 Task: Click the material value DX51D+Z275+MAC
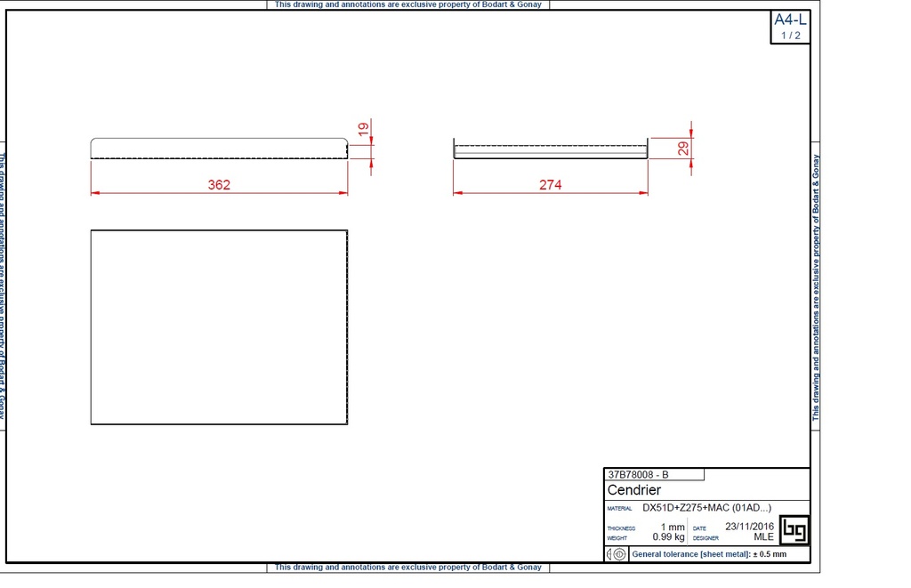coord(706,508)
